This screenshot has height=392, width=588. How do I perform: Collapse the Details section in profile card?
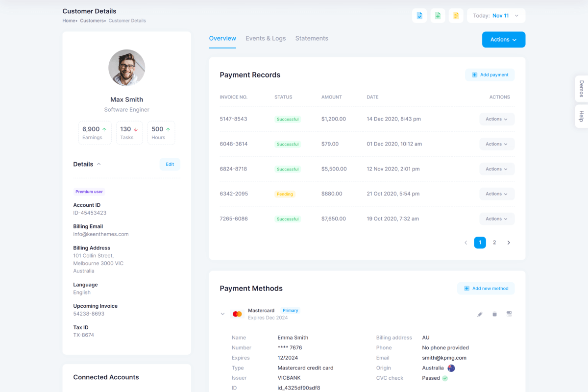tap(98, 164)
